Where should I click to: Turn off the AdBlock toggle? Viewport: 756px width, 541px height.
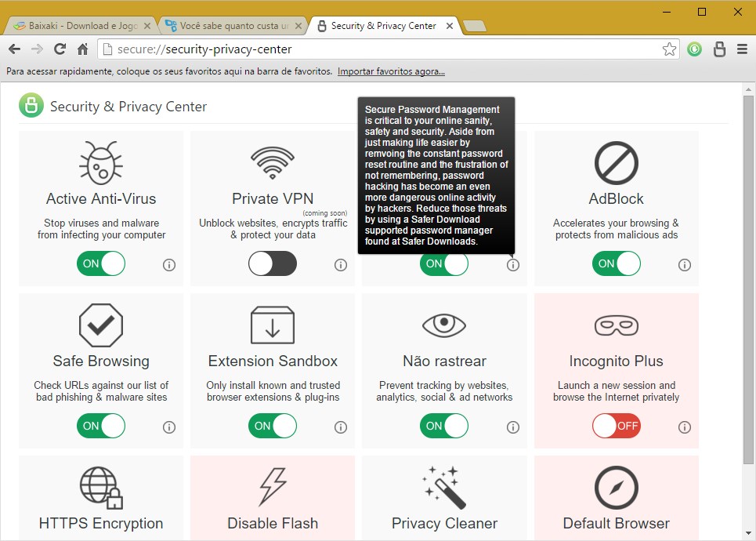(617, 263)
